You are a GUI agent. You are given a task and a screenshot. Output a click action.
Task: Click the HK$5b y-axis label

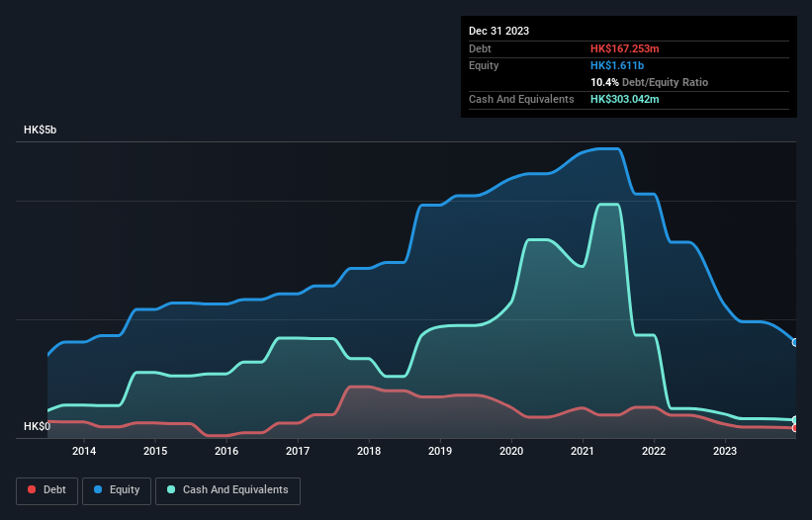tap(40, 130)
